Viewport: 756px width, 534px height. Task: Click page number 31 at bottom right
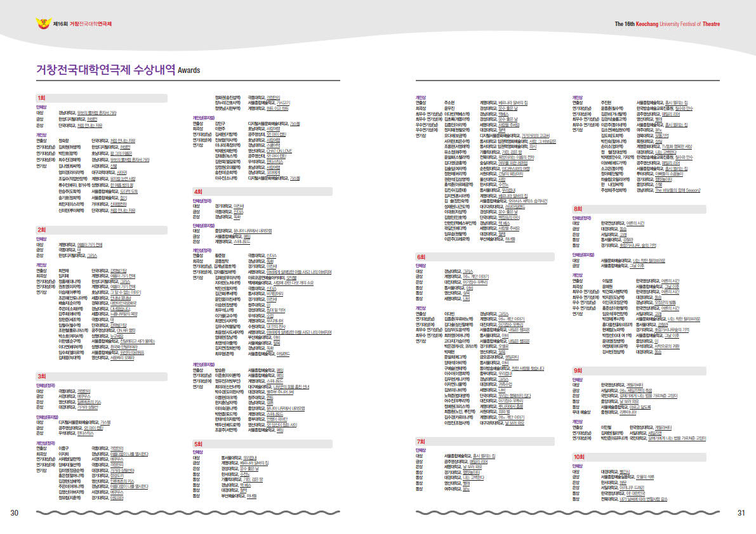740,513
